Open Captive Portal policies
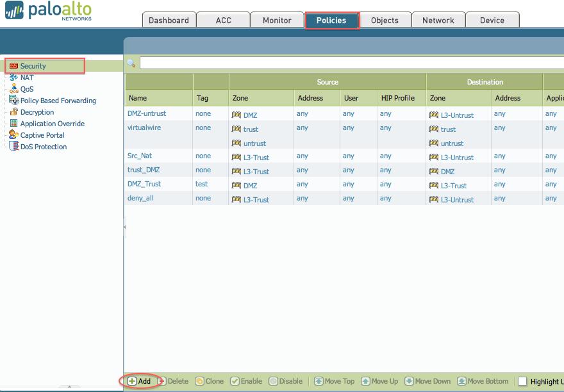564x392 pixels. pyautogui.click(x=42, y=135)
